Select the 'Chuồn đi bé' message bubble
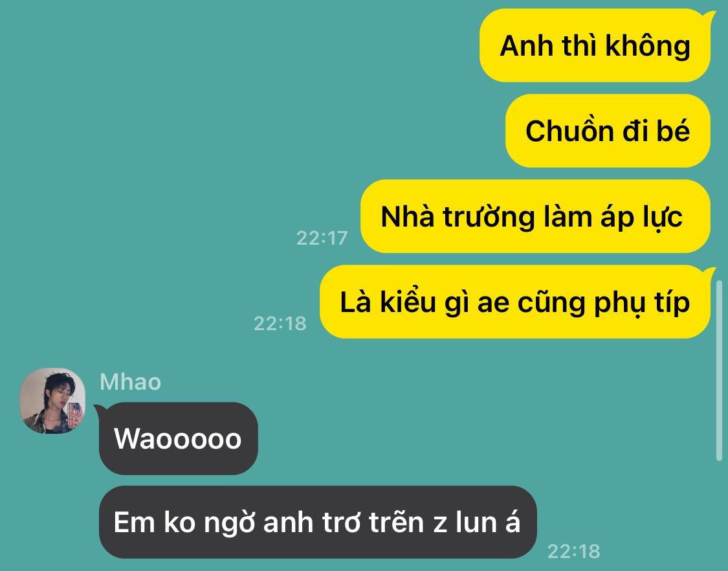This screenshot has width=728, height=571. coord(608,131)
